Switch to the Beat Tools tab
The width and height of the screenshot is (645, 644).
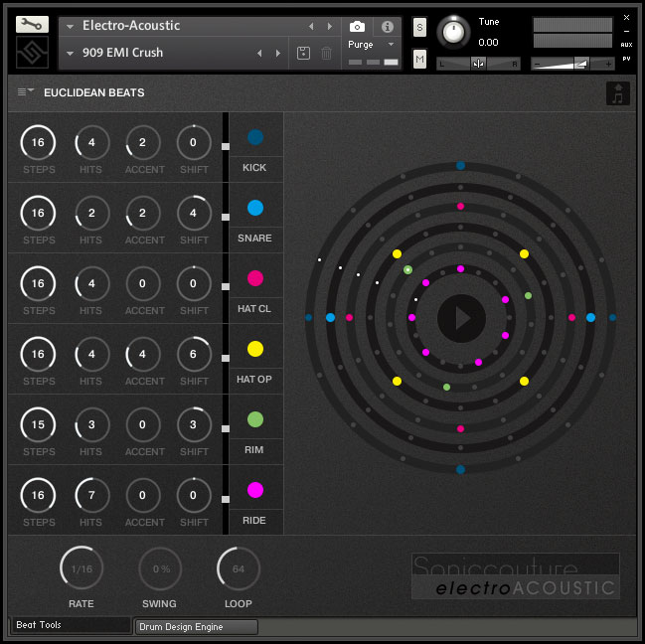(72, 625)
